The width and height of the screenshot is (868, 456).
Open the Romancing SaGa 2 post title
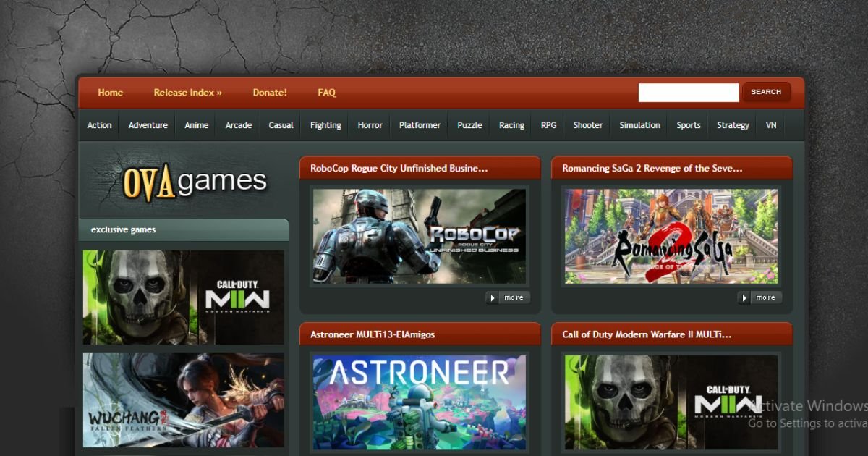point(652,168)
